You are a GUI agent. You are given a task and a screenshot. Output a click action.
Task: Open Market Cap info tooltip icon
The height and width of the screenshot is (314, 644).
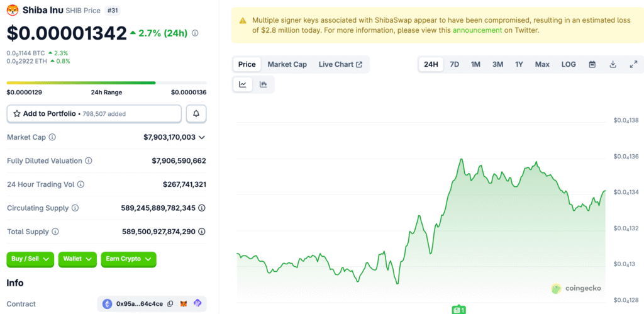click(x=52, y=137)
